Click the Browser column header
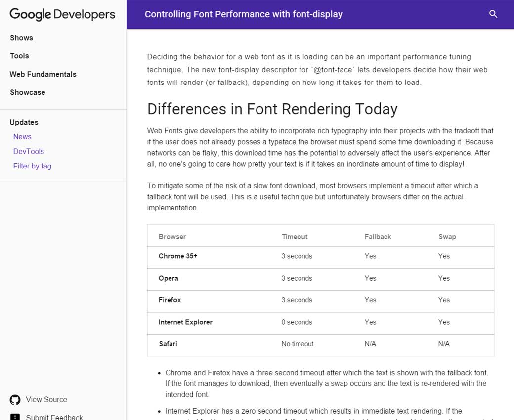 pos(172,237)
